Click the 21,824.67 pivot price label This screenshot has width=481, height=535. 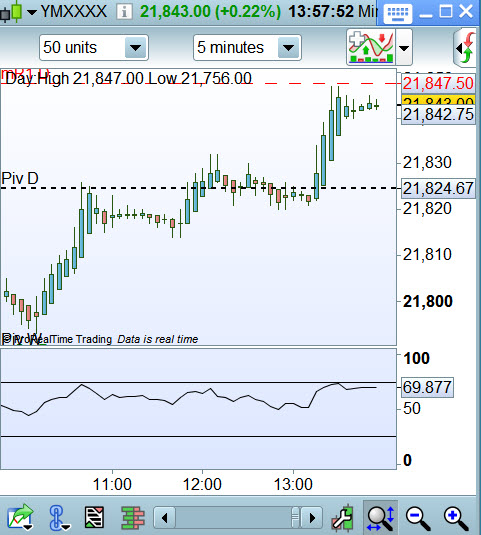(438, 188)
